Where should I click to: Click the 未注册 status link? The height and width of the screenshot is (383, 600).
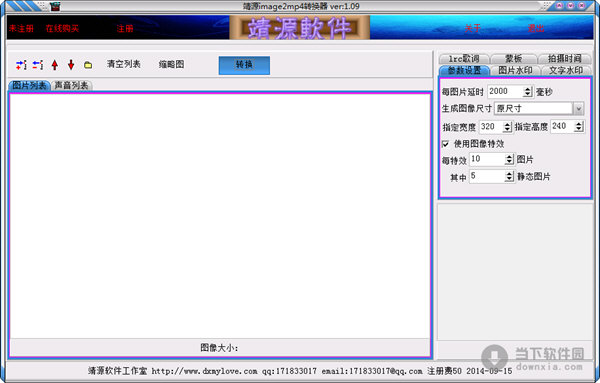pyautogui.click(x=21, y=28)
